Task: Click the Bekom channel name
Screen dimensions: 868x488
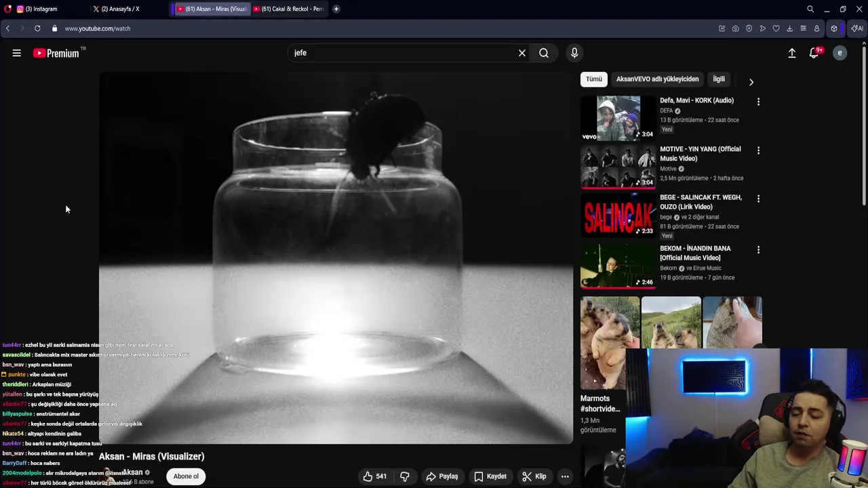Action: click(x=669, y=268)
